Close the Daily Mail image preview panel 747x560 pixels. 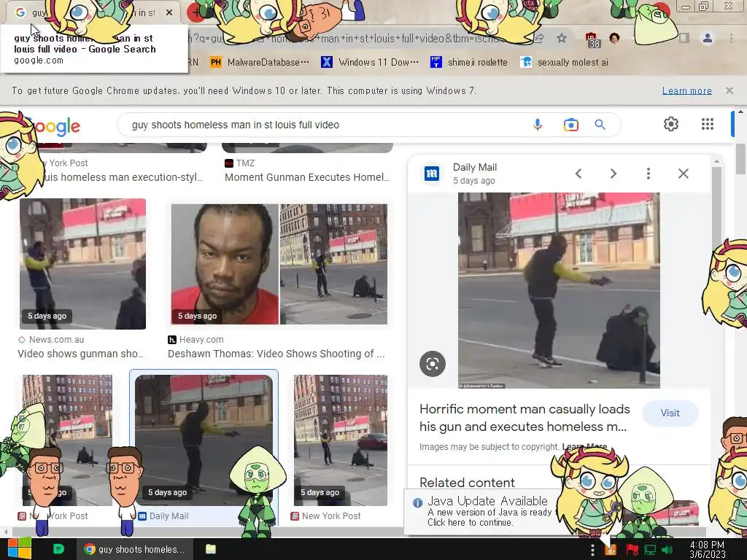683,174
